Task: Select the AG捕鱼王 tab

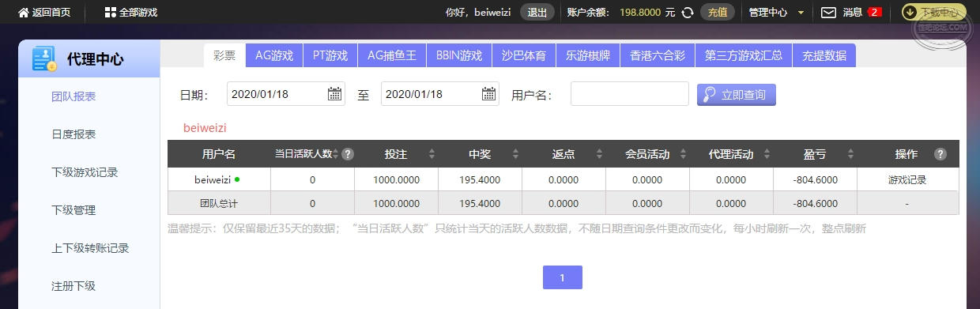Action: point(392,55)
